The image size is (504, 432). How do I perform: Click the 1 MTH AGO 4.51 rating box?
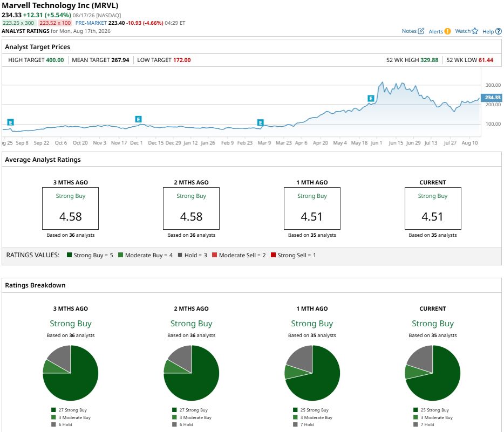coord(312,209)
